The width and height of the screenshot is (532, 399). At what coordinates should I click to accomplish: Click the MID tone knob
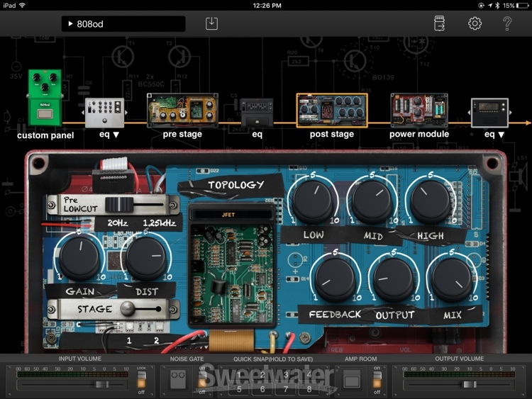(372, 200)
